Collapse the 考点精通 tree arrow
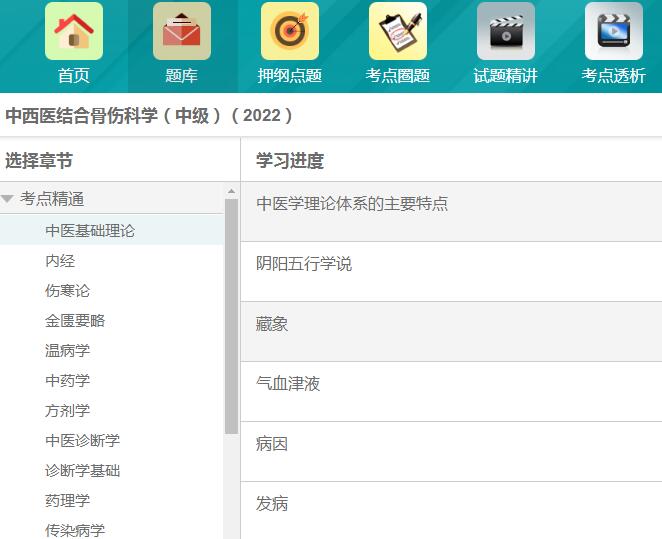 tap(8, 198)
